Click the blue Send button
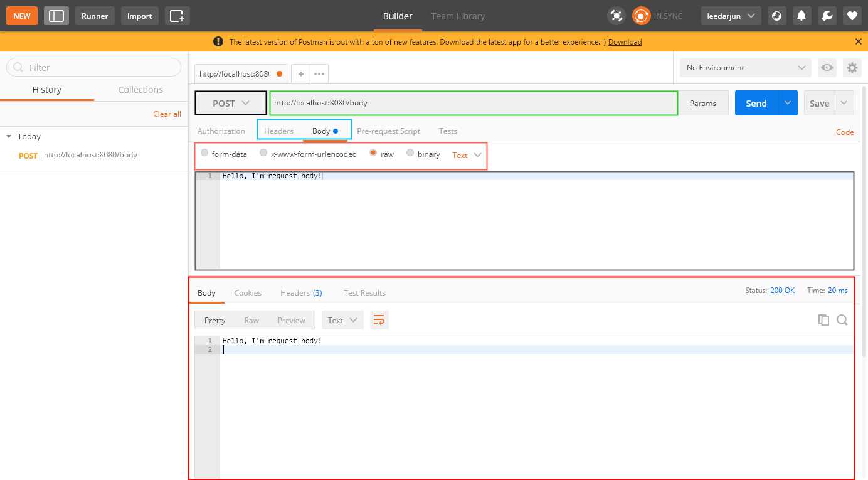The width and height of the screenshot is (868, 480). tap(756, 104)
